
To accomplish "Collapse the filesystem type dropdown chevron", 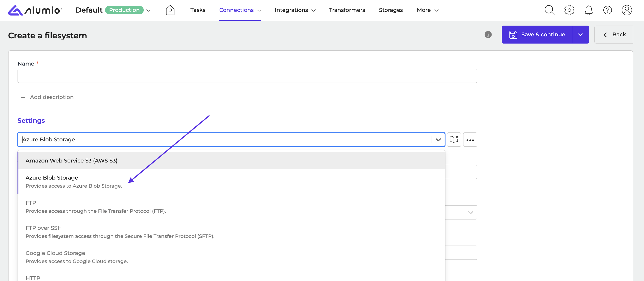I will click(x=438, y=140).
